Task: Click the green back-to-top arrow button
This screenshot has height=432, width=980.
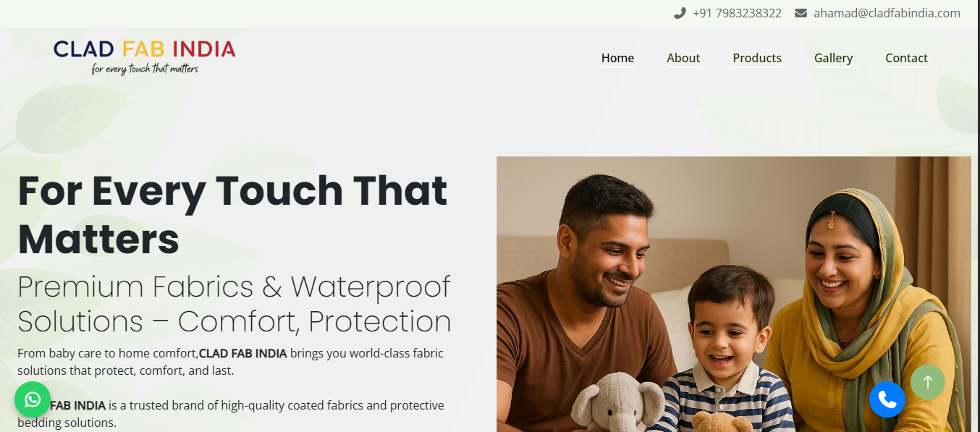Action: [x=928, y=382]
